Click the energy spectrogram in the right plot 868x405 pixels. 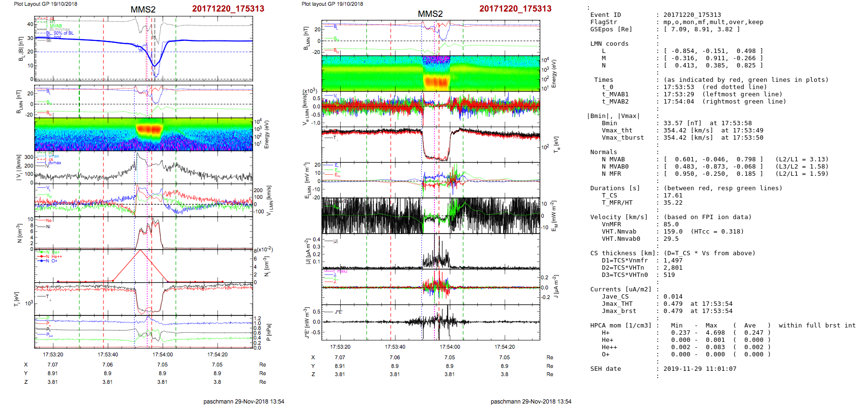tap(430, 73)
